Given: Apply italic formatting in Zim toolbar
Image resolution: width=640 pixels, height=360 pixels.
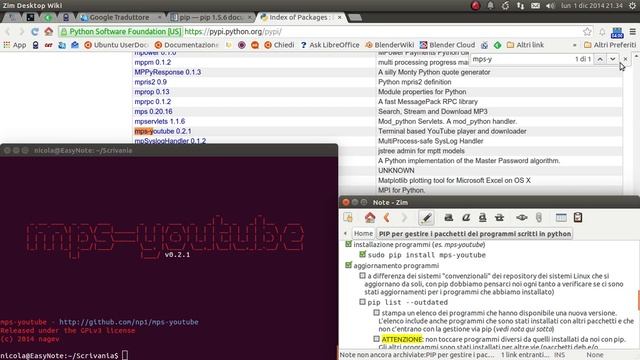Looking at the screenshot, I should (466, 218).
